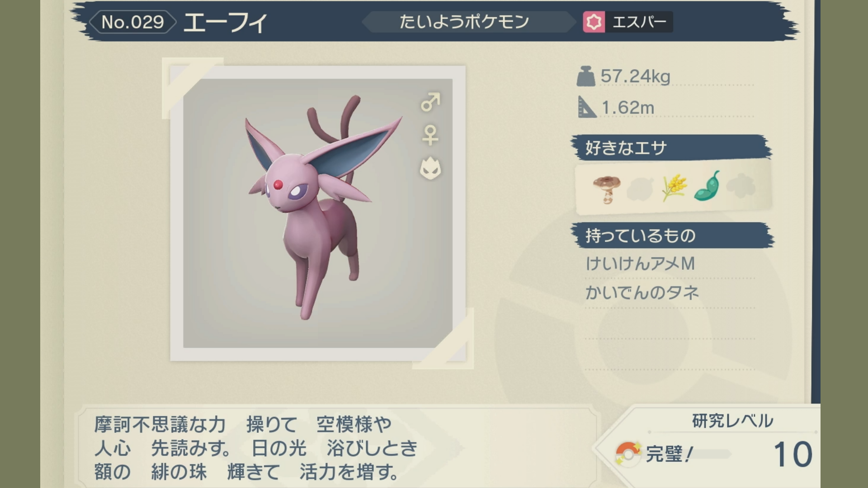Select the female gender symbol icon
The image size is (868, 488).
430,135
